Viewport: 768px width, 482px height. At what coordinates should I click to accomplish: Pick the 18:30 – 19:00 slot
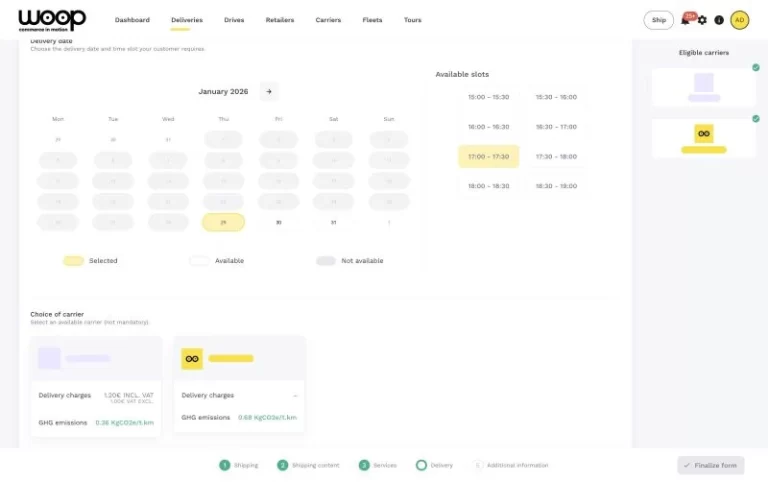point(556,186)
